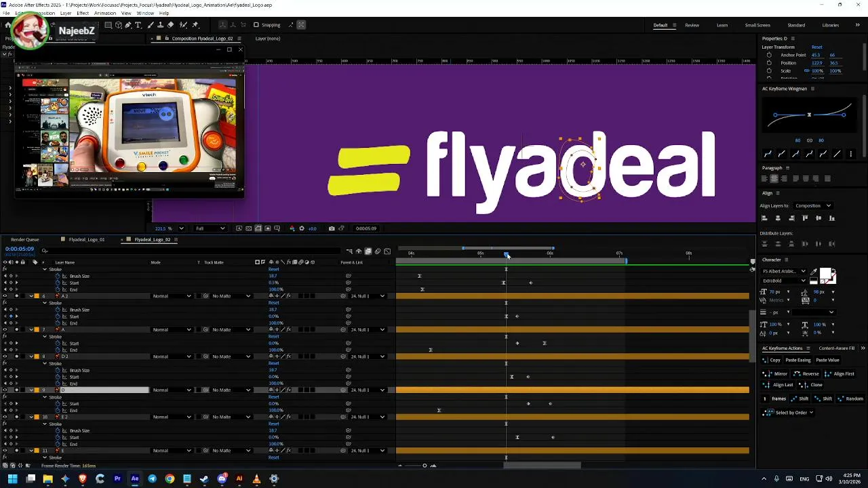Click the Brush Size stopwatch under layer 6
868x488 pixels.
click(58, 310)
